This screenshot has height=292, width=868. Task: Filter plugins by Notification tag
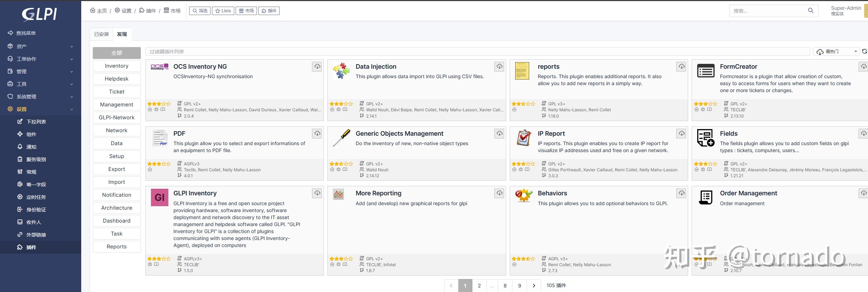coord(117,195)
